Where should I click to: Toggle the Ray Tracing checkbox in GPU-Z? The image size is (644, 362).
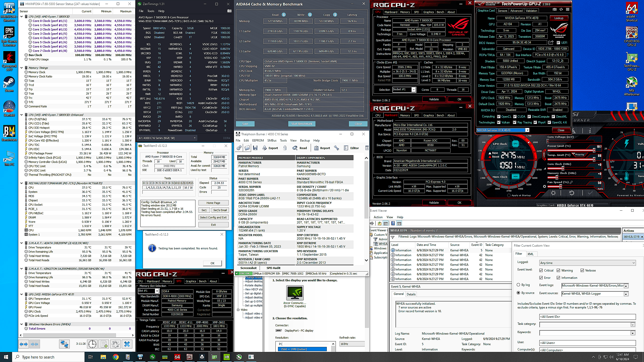[515, 122]
